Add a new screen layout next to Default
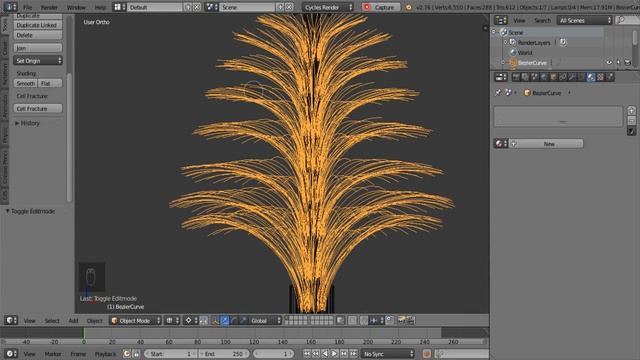The height and width of the screenshot is (360, 640). coord(188,7)
